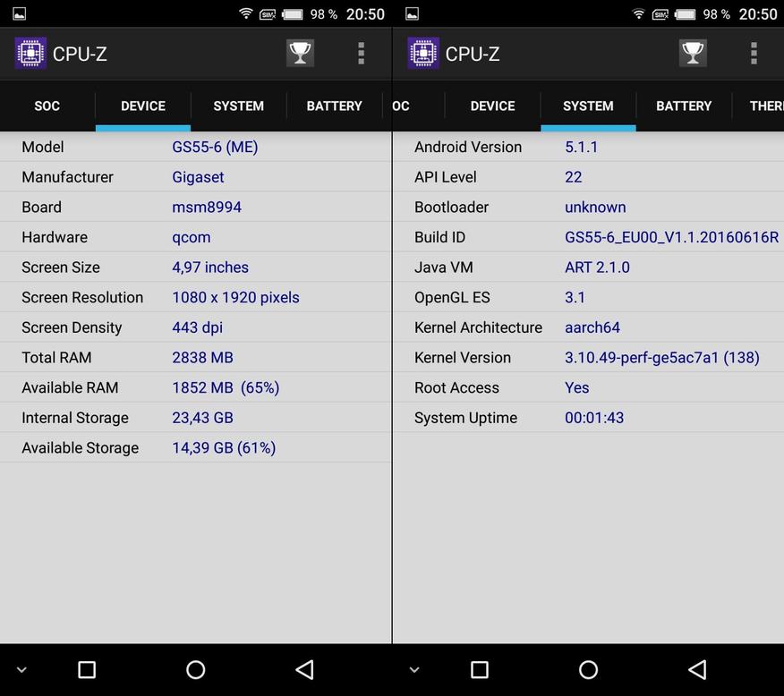The width and height of the screenshot is (784, 696).
Task: Tap image notification icon in right status bar
Action: 413,14
